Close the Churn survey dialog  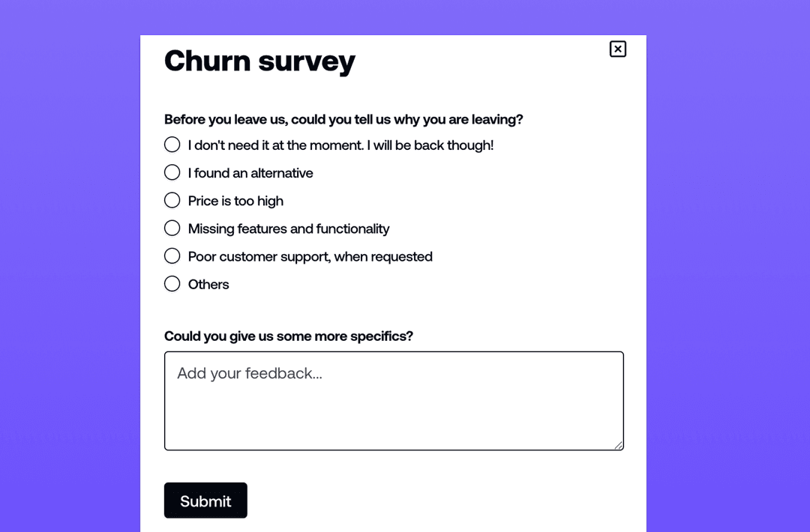point(617,49)
